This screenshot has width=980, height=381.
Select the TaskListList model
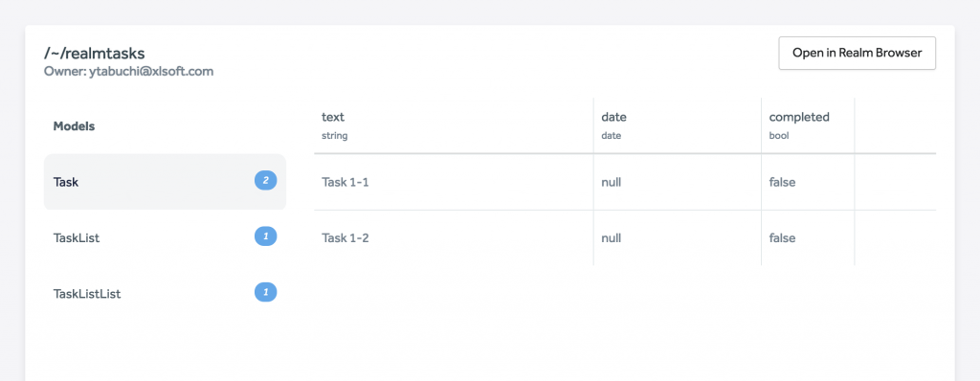pyautogui.click(x=165, y=293)
